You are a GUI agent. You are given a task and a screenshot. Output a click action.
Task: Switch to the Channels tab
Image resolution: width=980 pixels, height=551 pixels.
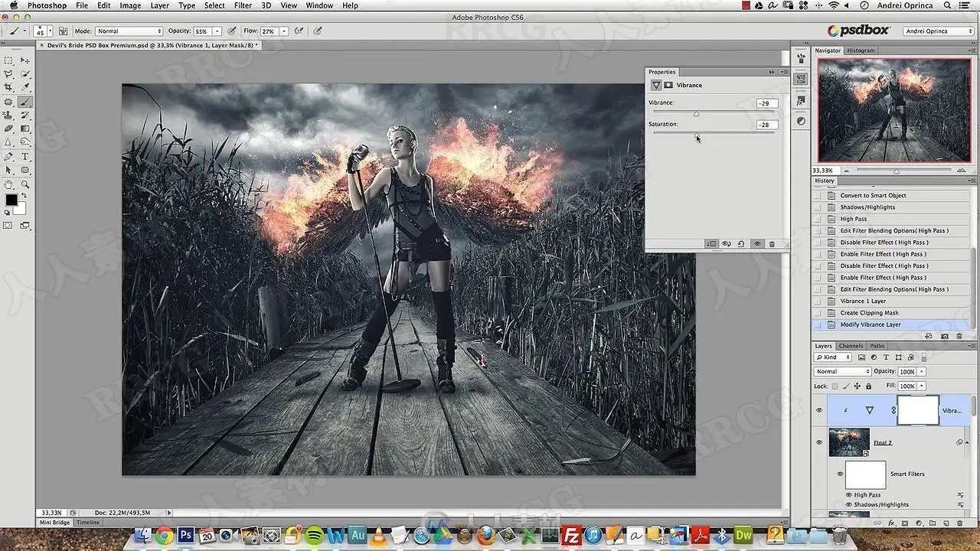(851, 346)
